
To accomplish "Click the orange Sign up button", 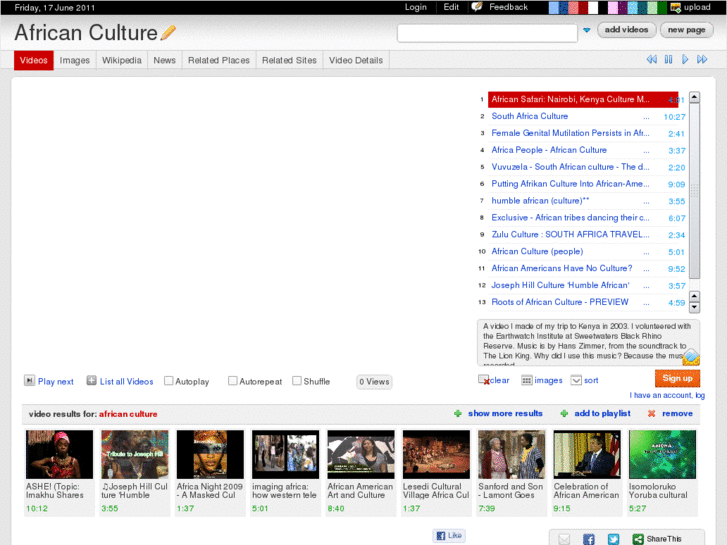I will click(677, 378).
